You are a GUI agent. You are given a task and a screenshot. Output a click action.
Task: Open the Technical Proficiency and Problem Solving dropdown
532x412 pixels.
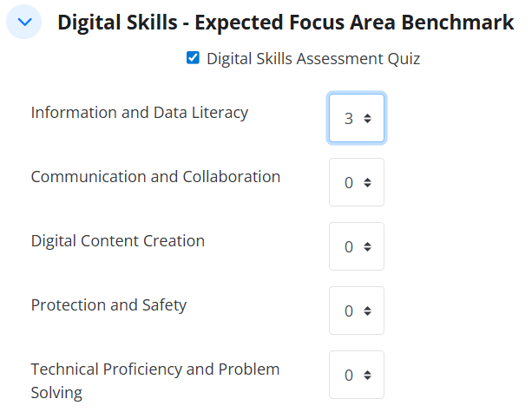tap(357, 375)
